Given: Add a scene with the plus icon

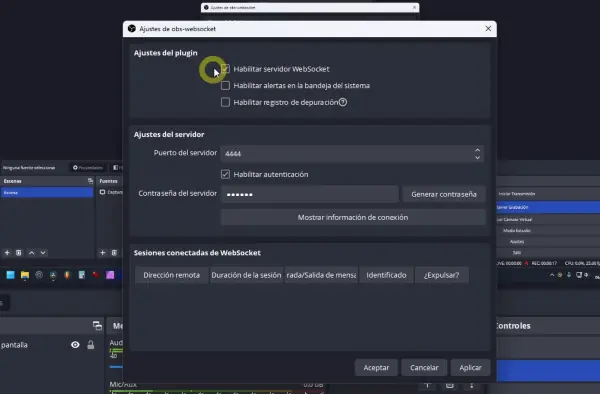Looking at the screenshot, I should [7, 252].
